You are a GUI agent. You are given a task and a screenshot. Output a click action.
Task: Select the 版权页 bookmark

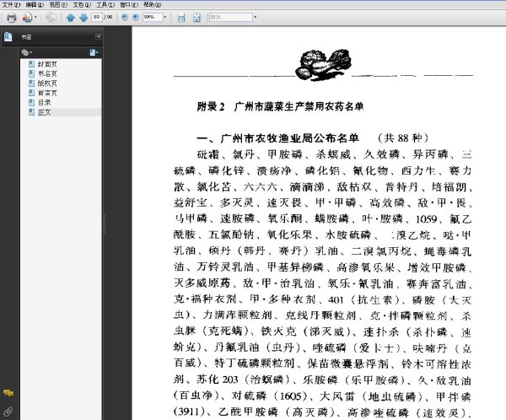[47, 83]
